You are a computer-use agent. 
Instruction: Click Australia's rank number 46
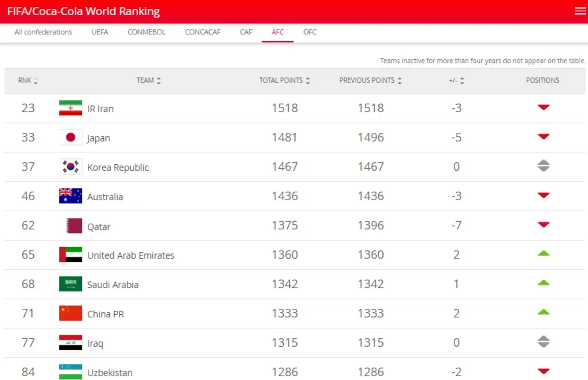tap(28, 196)
